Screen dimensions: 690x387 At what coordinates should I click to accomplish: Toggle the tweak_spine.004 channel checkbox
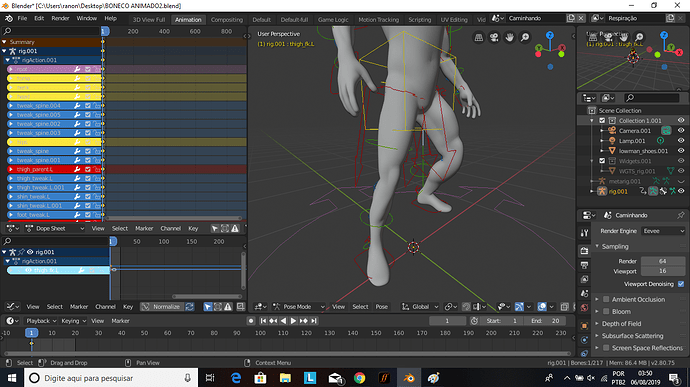(x=88, y=106)
